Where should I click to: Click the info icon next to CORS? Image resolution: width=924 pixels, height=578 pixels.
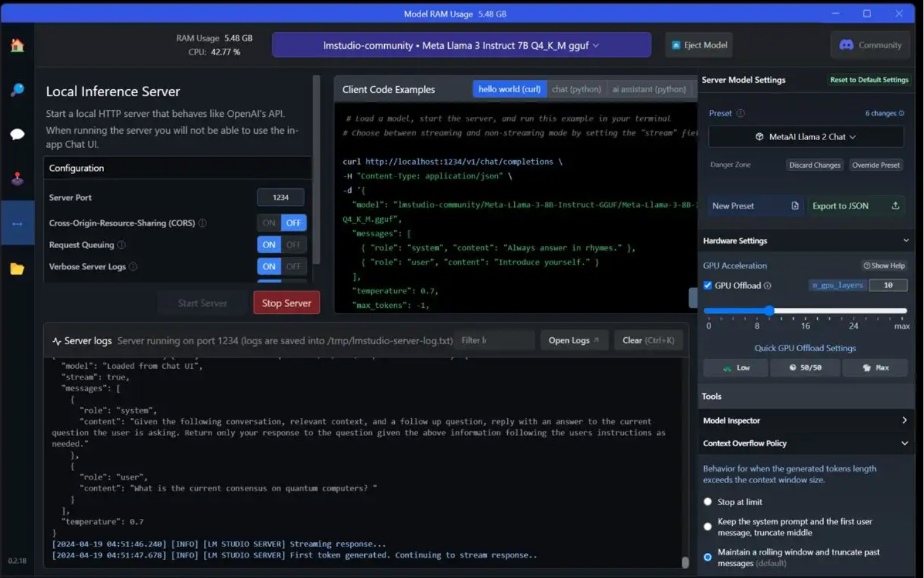pos(203,223)
